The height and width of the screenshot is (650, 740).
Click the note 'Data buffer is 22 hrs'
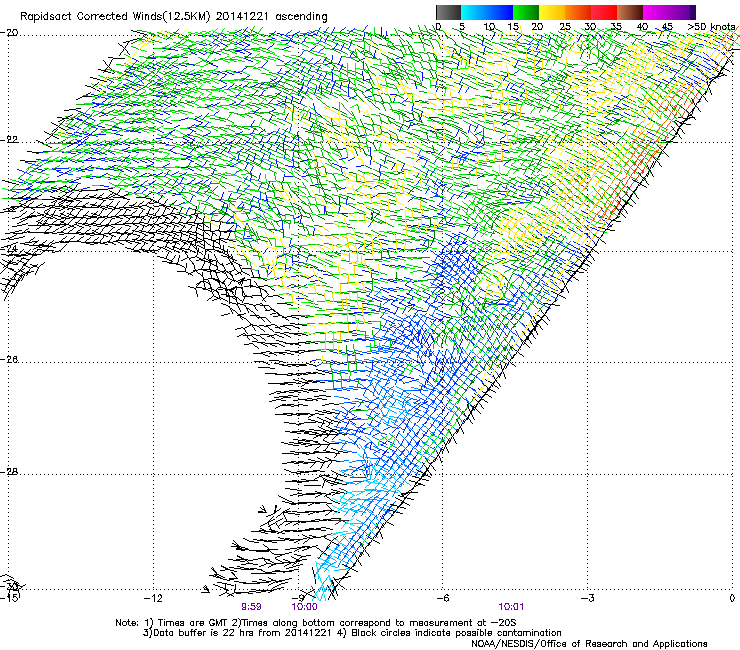click(x=202, y=633)
